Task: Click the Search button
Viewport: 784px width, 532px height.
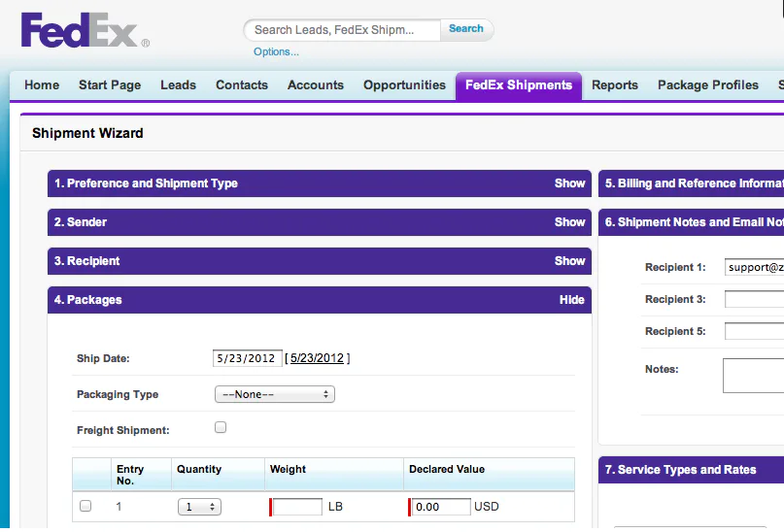Action: (x=466, y=29)
